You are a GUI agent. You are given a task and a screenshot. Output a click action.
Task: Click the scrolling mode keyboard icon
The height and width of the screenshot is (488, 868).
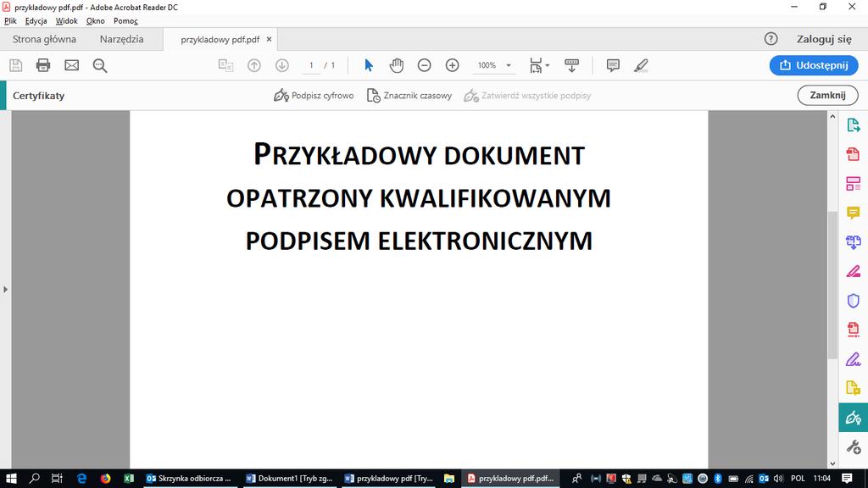point(572,65)
